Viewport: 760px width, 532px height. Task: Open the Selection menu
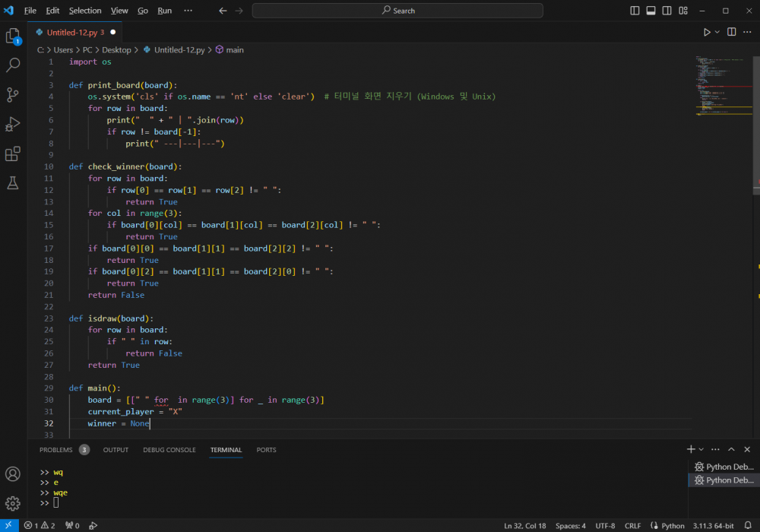(x=85, y=10)
